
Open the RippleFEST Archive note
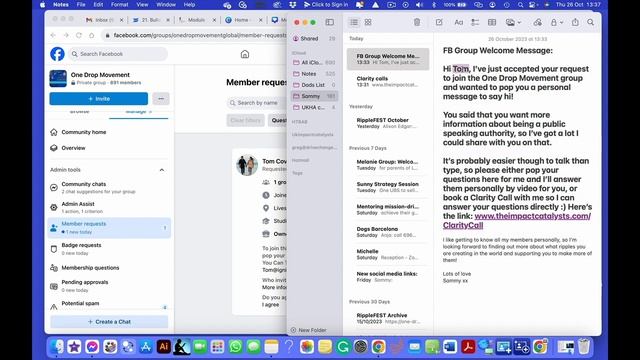pos(388,318)
